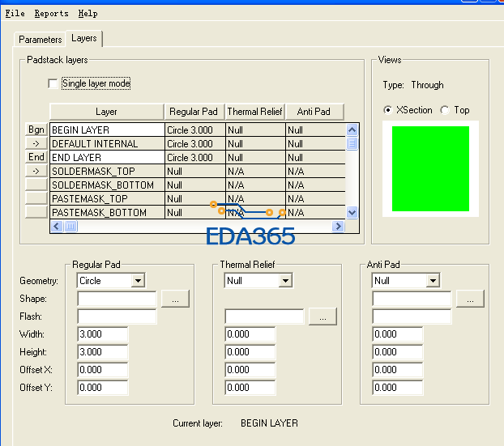Image resolution: width=504 pixels, height=446 pixels.
Task: Expand Thermal Relief geometry dropdown
Action: pyautogui.click(x=284, y=281)
